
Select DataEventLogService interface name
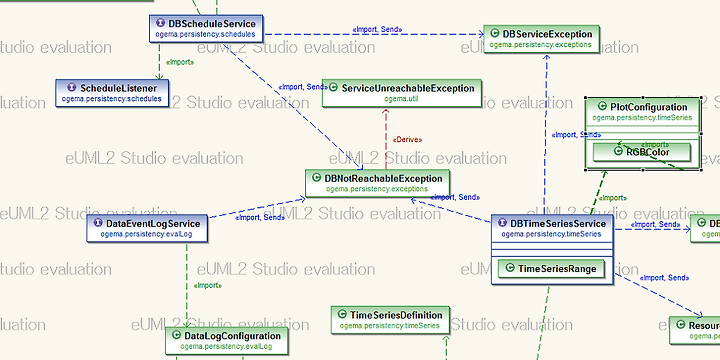click(x=153, y=224)
